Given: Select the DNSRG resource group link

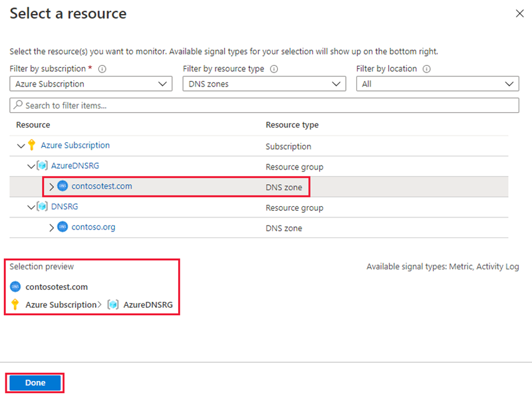Looking at the screenshot, I should pos(65,206).
